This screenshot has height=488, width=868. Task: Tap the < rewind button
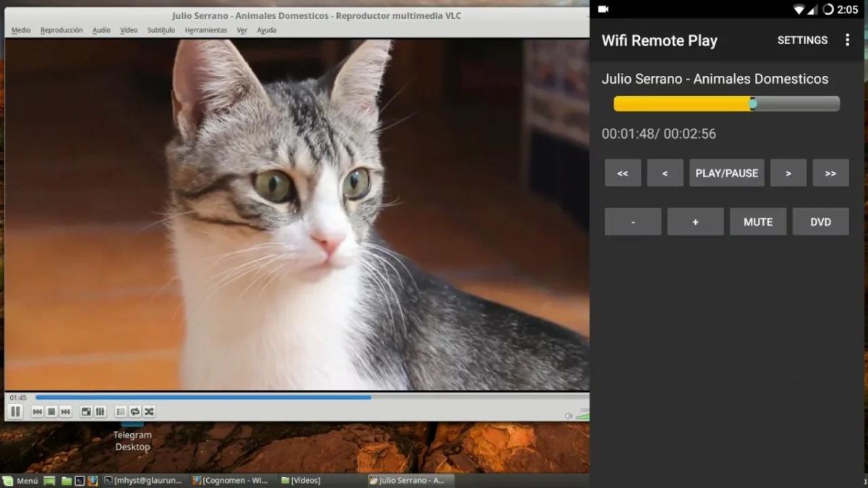click(665, 173)
